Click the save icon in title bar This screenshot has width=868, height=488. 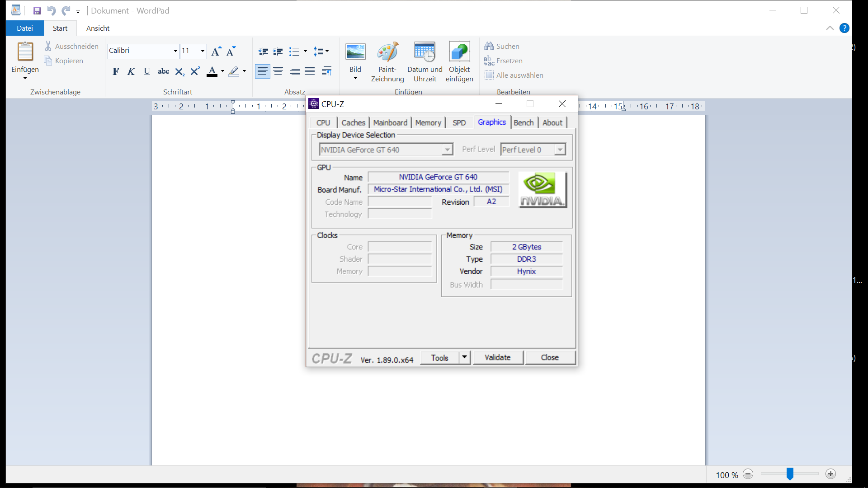tap(37, 10)
